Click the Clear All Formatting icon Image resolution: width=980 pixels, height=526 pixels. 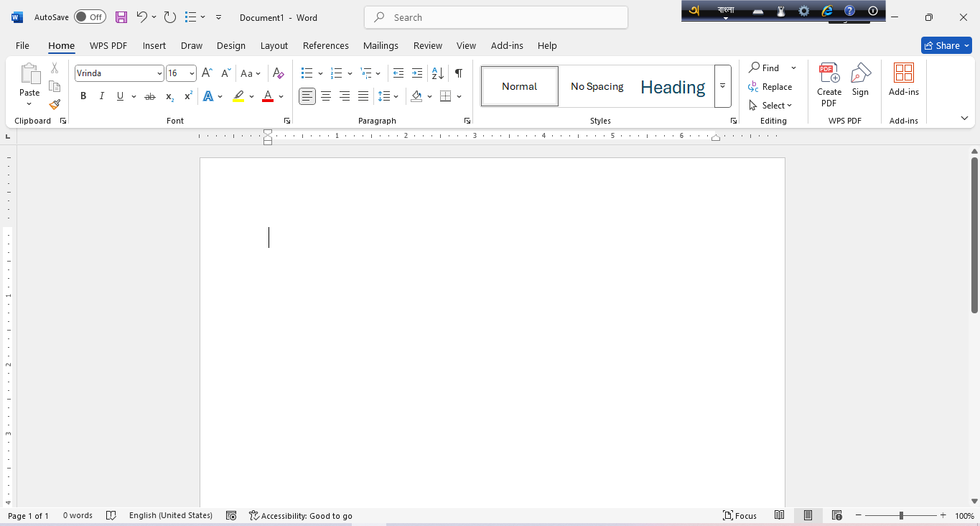click(x=279, y=73)
